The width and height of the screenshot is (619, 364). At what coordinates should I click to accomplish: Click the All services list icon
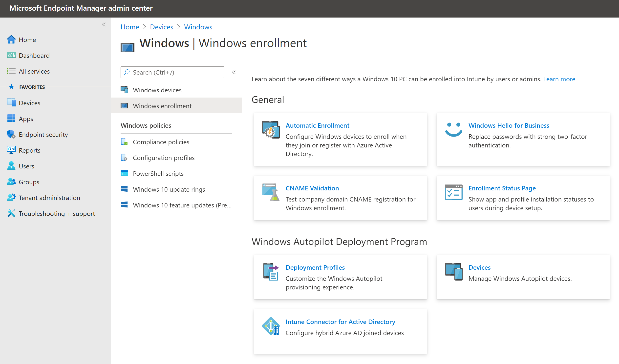[x=11, y=71]
